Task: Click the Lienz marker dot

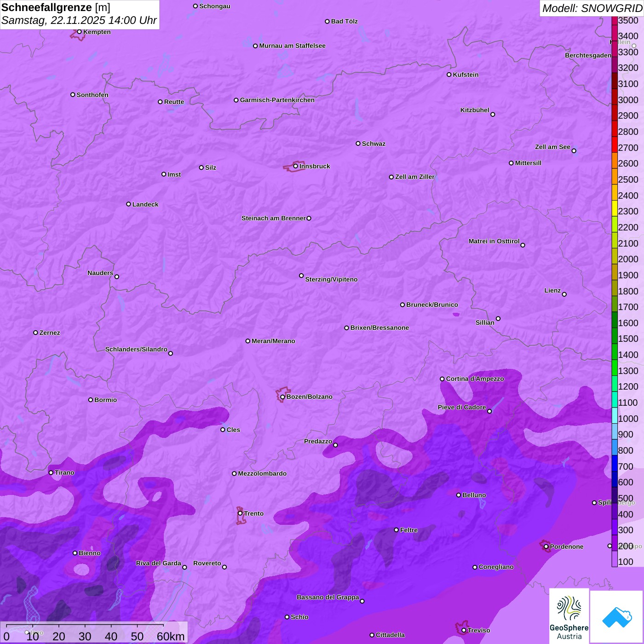Action: click(x=564, y=294)
